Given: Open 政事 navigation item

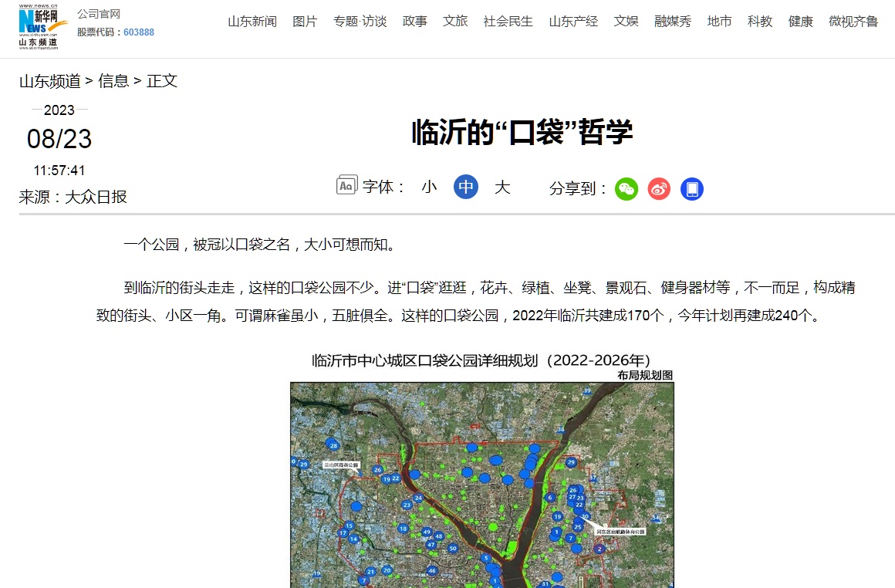Looking at the screenshot, I should pos(415,22).
